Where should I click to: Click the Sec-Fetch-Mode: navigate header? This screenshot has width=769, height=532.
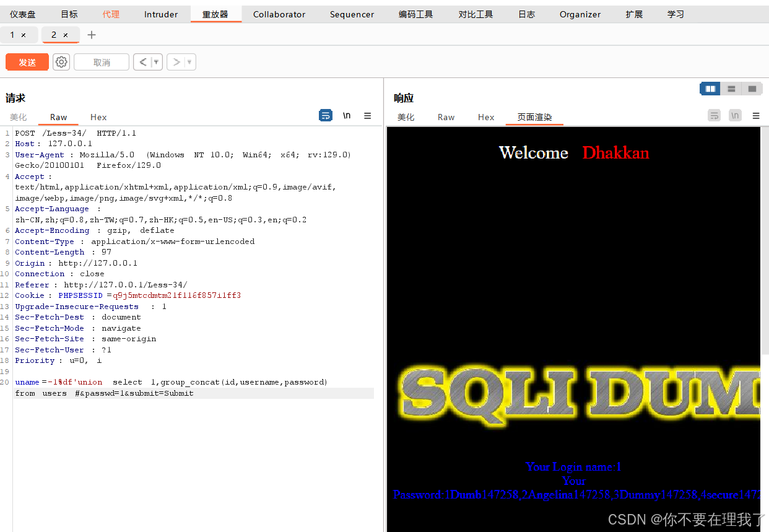click(77, 328)
